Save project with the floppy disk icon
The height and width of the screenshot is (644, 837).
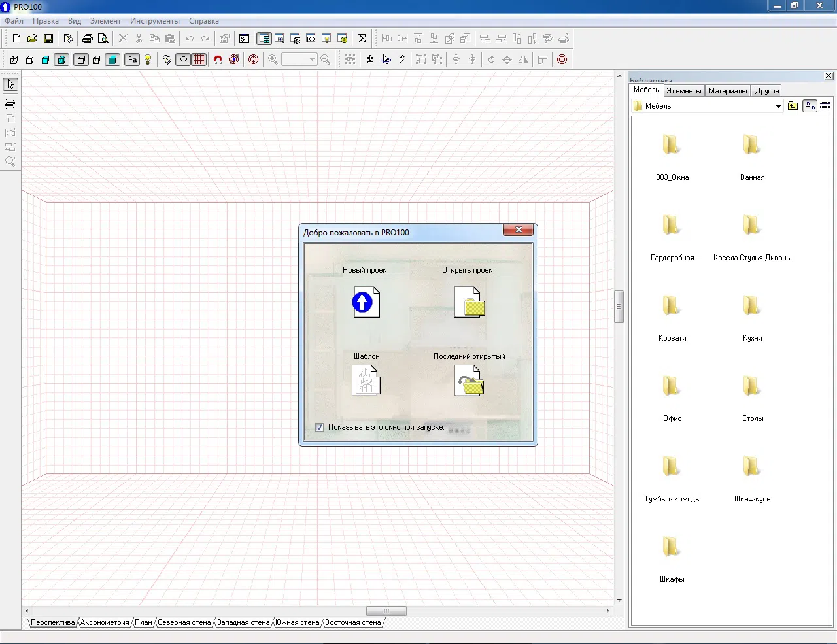coord(48,39)
